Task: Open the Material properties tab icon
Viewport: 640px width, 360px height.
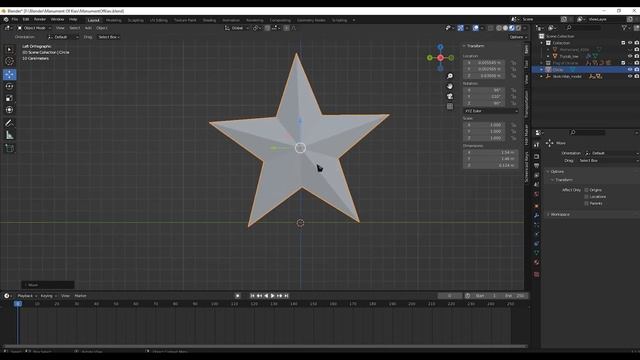Action: tap(536, 263)
